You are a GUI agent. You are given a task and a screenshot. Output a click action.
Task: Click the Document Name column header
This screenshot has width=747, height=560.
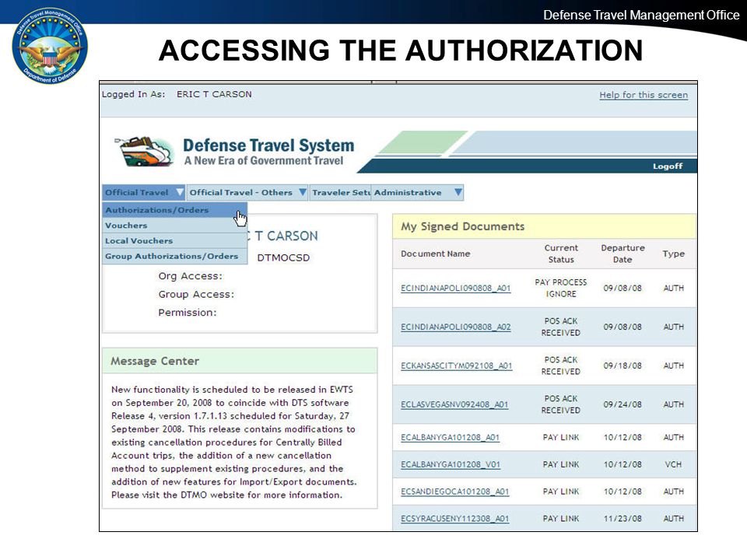pos(436,254)
